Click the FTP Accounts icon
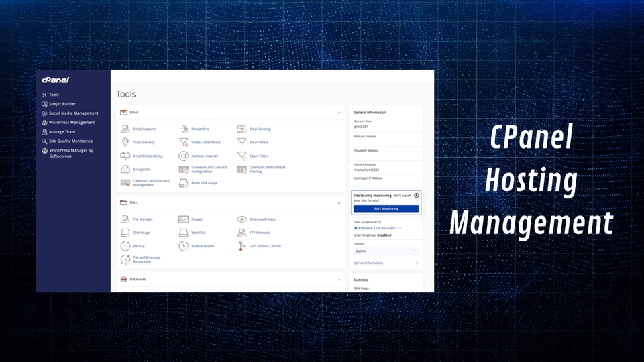Screen dimensions: 644x362 242,233
